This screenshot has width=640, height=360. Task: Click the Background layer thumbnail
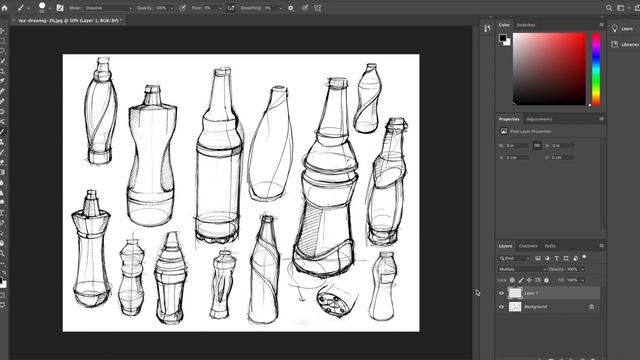click(x=515, y=307)
